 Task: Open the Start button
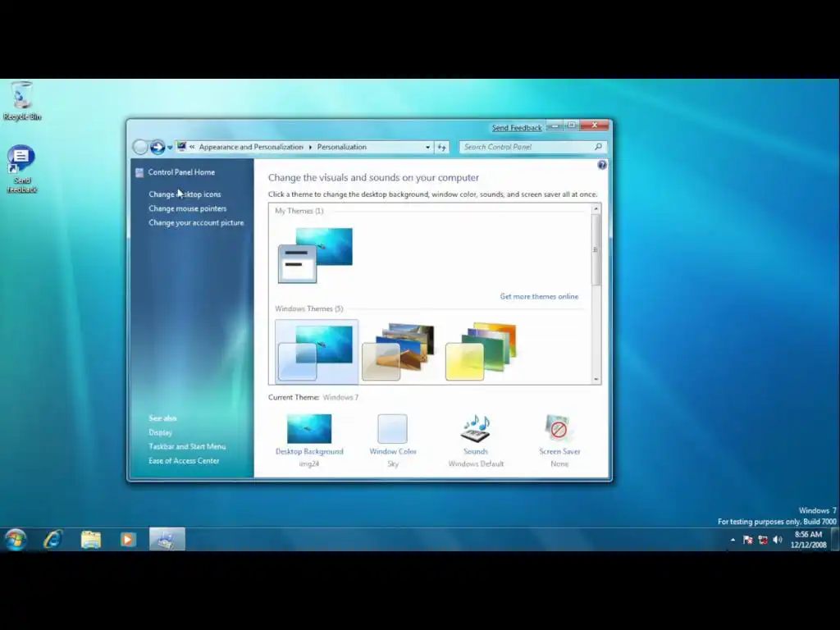(x=16, y=540)
